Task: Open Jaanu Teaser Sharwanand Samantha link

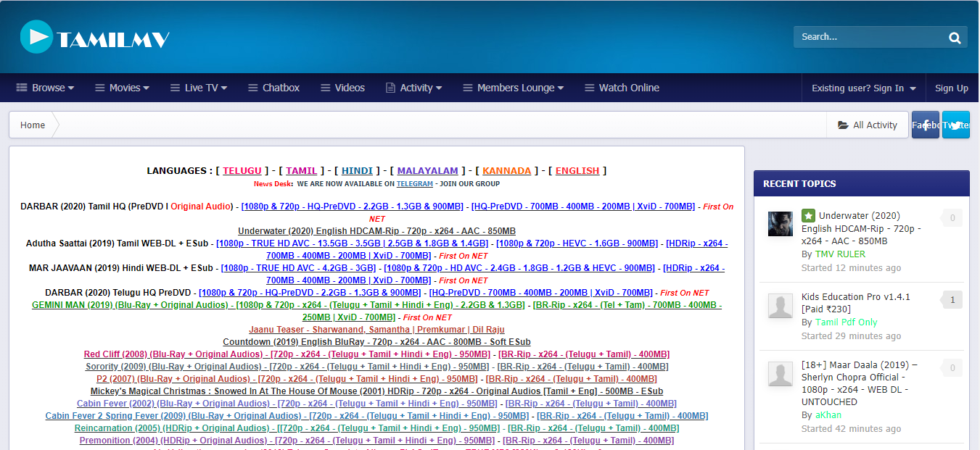Action: (376, 330)
